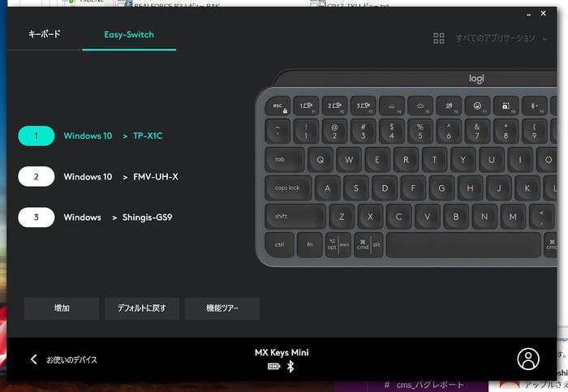Switch to the キーボード tab
The image size is (568, 392).
(44, 34)
